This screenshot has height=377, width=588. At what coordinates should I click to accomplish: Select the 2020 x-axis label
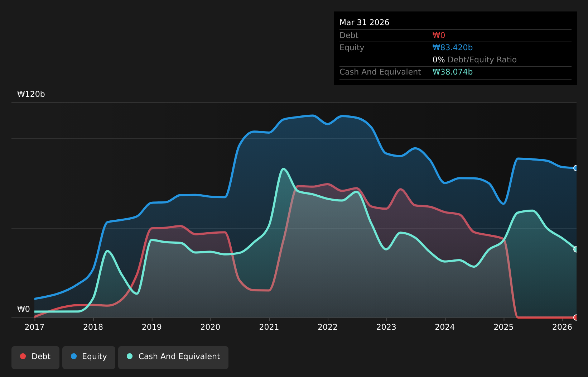tap(210, 327)
